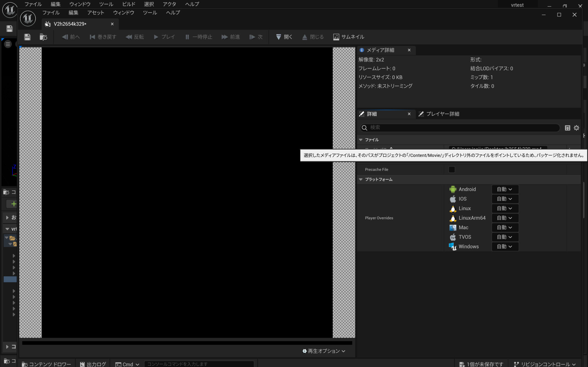Open the Android player override dropdown
The width and height of the screenshot is (588, 367).
click(505, 189)
